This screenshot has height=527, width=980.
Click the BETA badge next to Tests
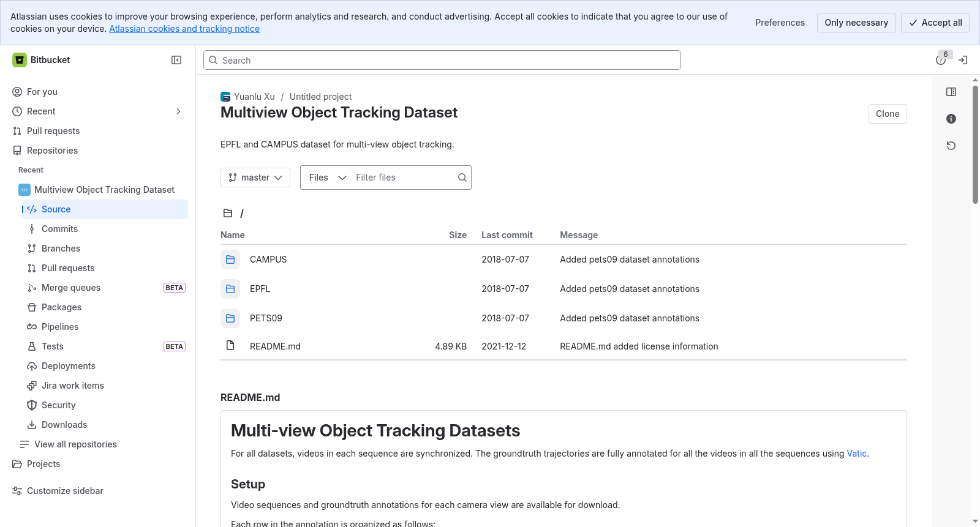point(175,346)
